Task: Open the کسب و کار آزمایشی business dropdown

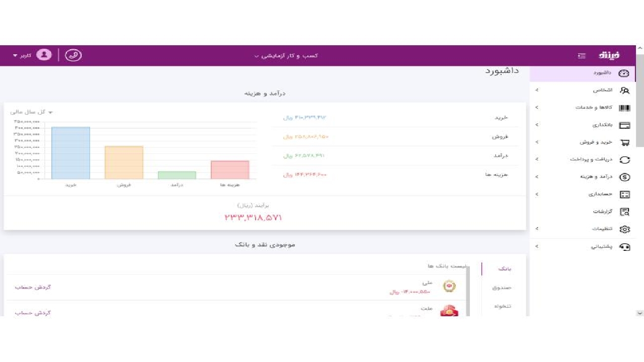Action: 286,56
